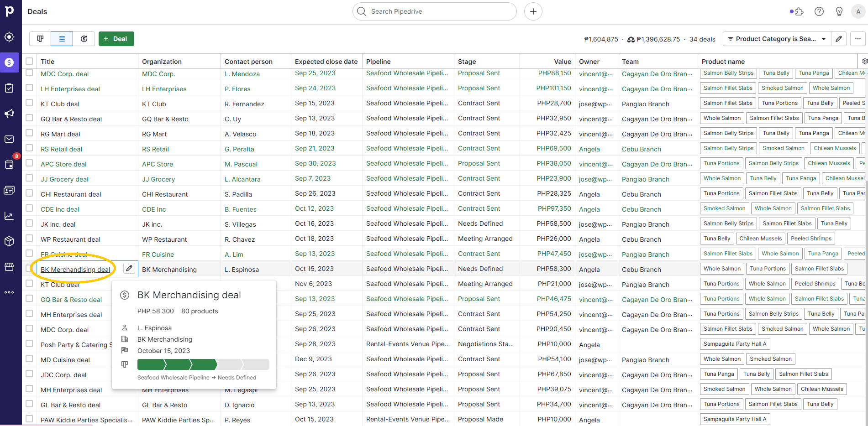Open the Product Category filter dropdown
The image size is (868, 426).
777,39
